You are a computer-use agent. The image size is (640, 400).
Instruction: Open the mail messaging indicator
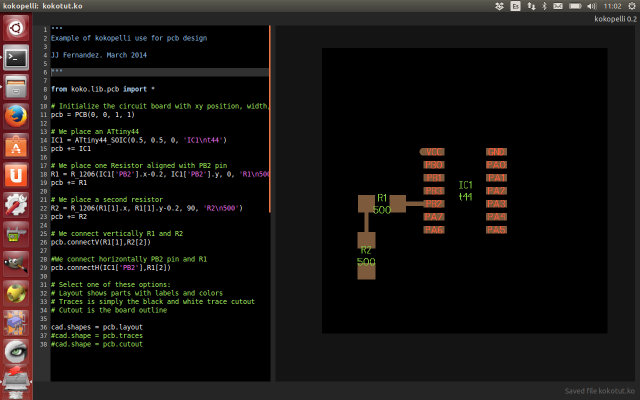[558, 6]
